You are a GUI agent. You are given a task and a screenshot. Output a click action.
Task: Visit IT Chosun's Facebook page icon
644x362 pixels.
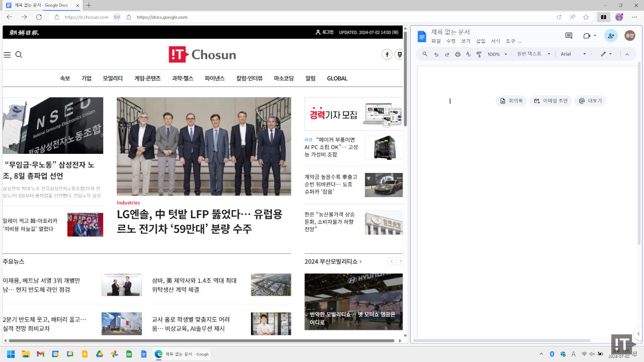pos(387,54)
